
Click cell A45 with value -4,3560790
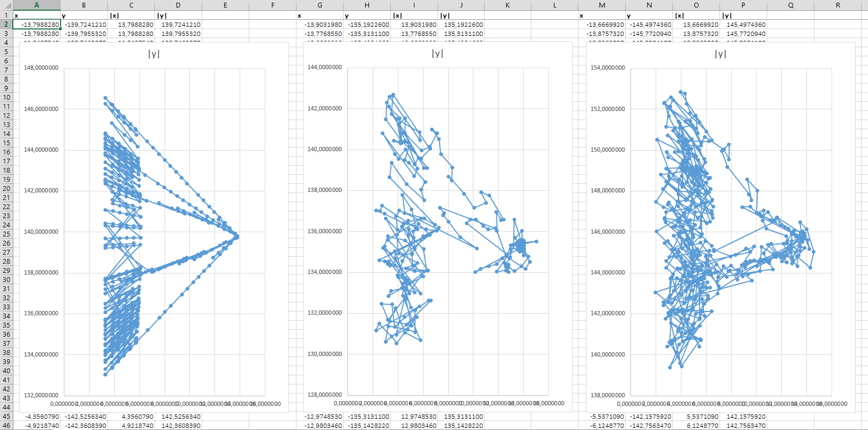point(36,416)
